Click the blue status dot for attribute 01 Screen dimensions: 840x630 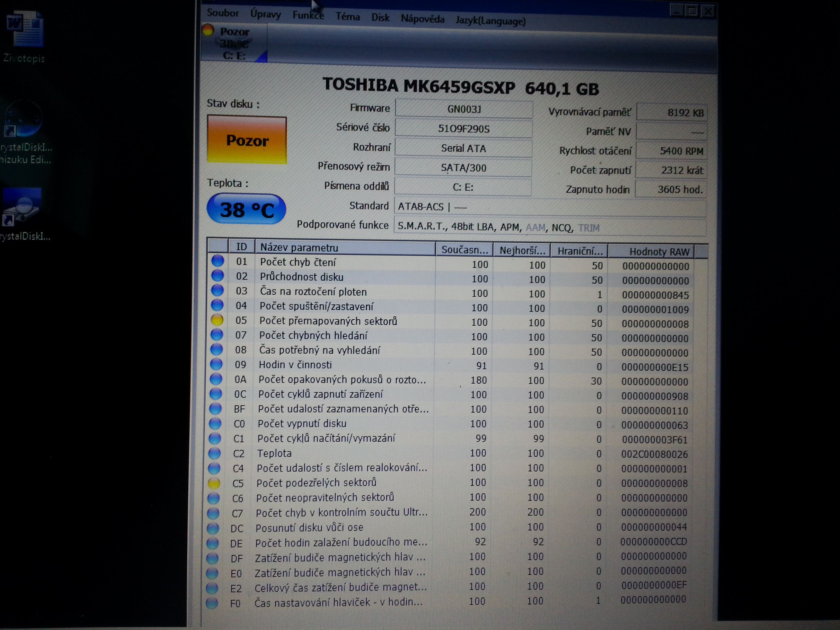218,261
